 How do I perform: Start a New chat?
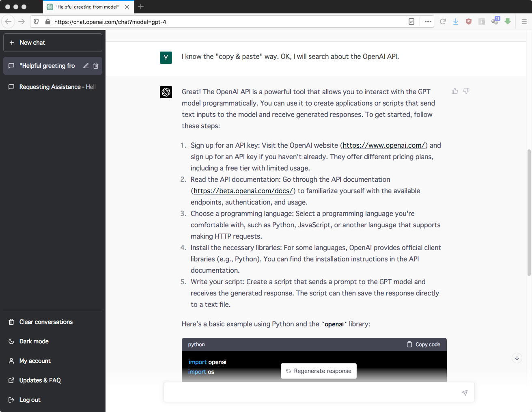[53, 43]
